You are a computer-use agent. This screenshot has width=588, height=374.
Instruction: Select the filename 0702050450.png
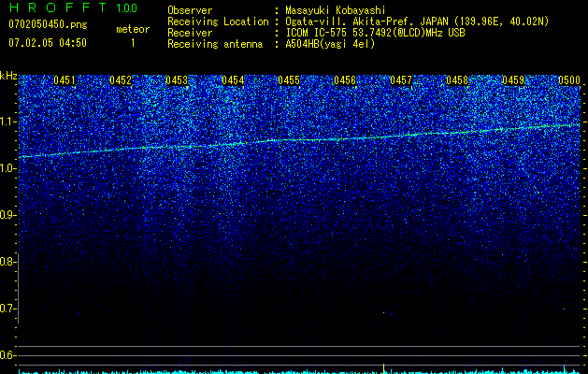[x=48, y=24]
